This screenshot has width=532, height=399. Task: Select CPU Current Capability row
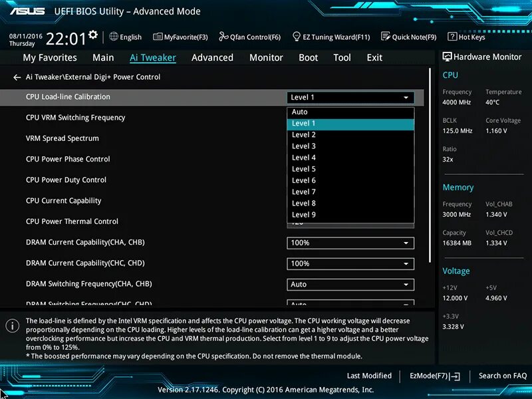[63, 201]
